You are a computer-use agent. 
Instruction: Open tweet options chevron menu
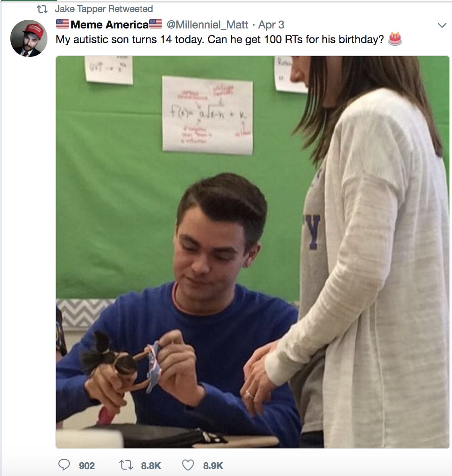[x=442, y=25]
